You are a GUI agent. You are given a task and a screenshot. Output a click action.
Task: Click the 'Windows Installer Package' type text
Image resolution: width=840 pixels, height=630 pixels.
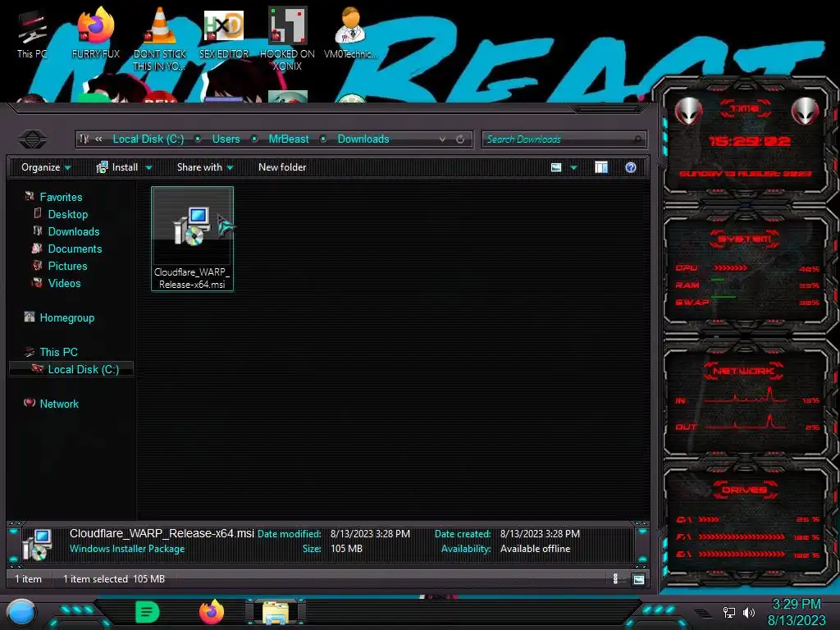tap(127, 549)
